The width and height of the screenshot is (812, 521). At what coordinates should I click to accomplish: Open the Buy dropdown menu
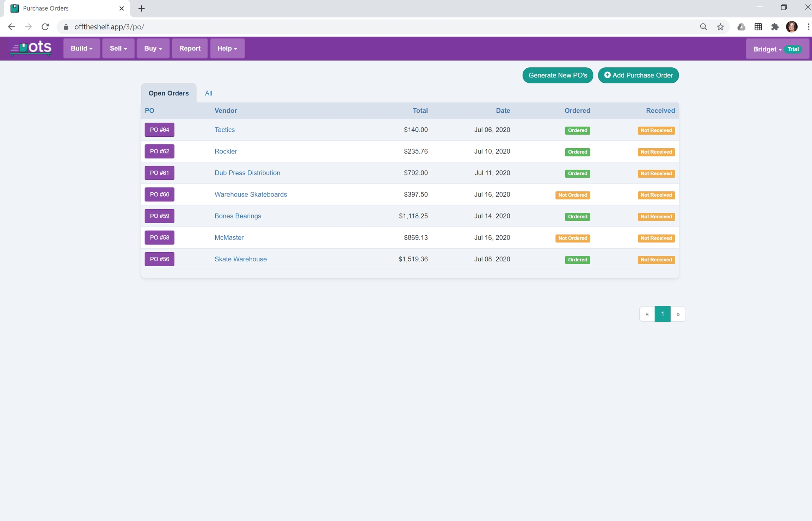(x=153, y=48)
